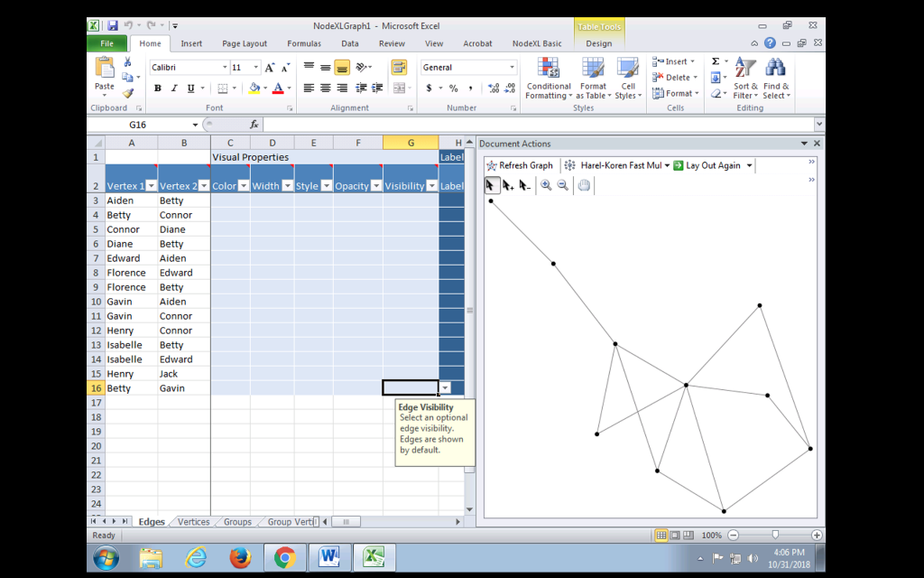924x578 pixels.
Task: Click the Increase Decimal icon
Action: click(x=494, y=88)
